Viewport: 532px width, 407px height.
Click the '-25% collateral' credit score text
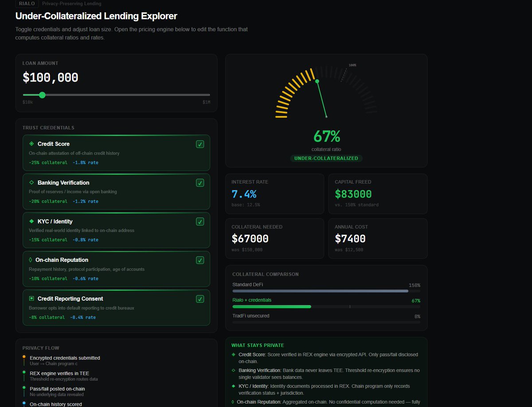pyautogui.click(x=48, y=163)
